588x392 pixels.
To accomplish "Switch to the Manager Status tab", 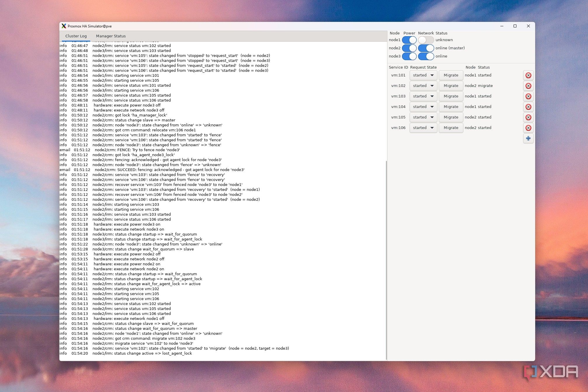I will tap(111, 36).
